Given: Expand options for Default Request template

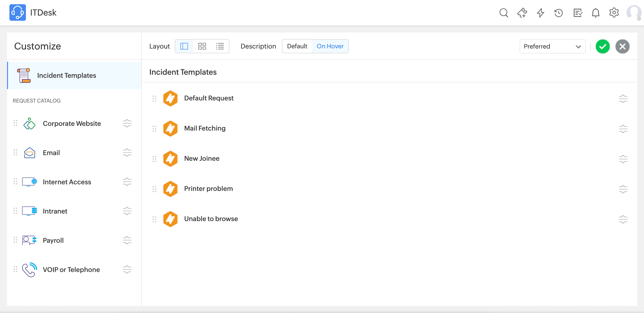Looking at the screenshot, I should 623,99.
